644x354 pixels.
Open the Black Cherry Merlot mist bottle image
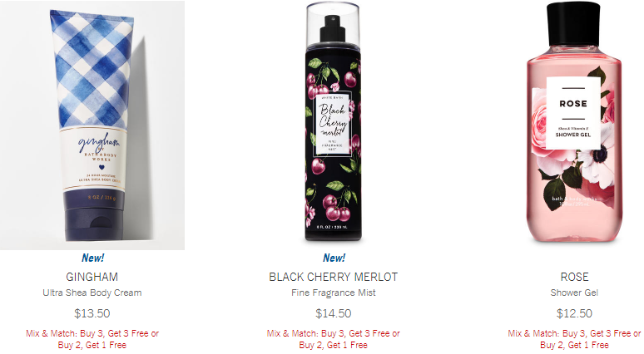click(x=333, y=122)
